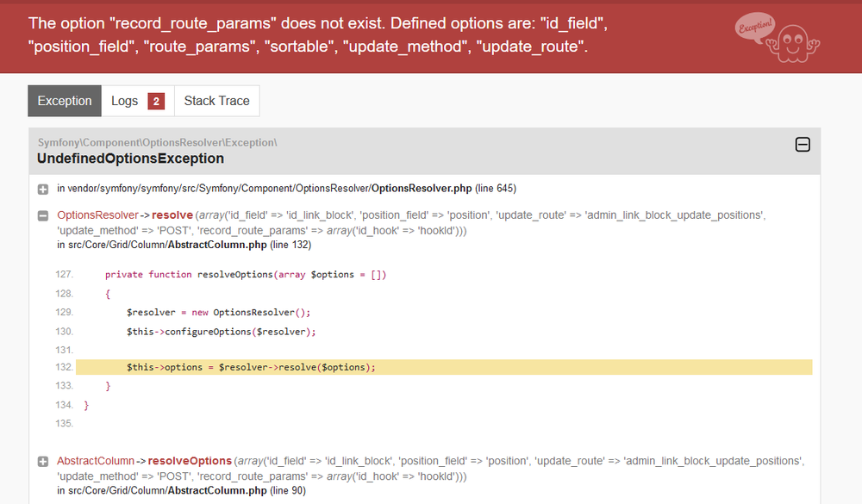The image size is (862, 504).
Task: Open the Logs tab
Action: (x=125, y=101)
